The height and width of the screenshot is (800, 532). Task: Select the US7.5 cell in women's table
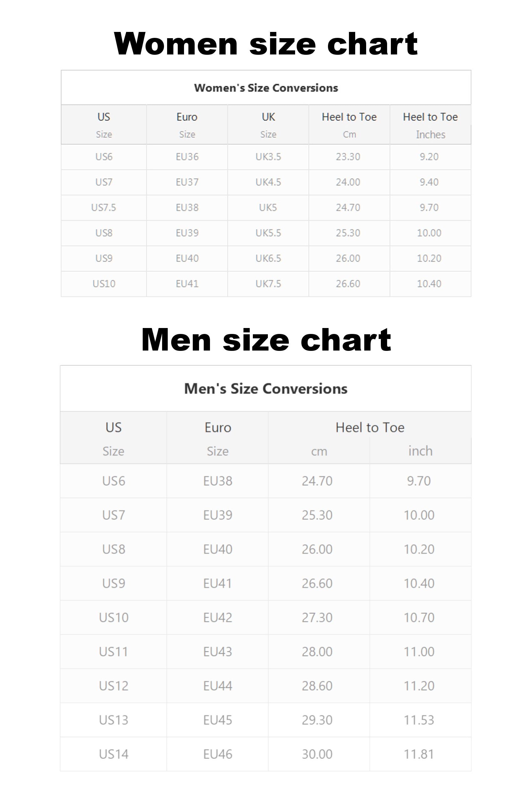coord(104,207)
